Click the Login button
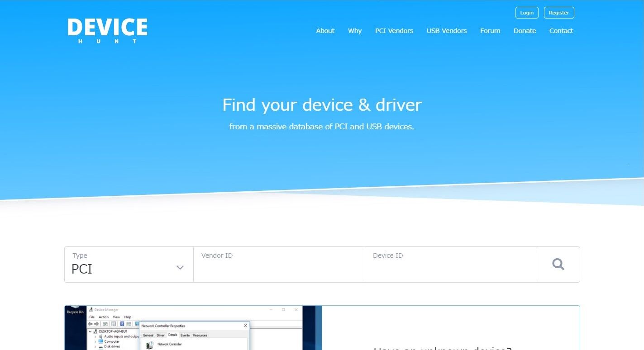 pos(527,13)
